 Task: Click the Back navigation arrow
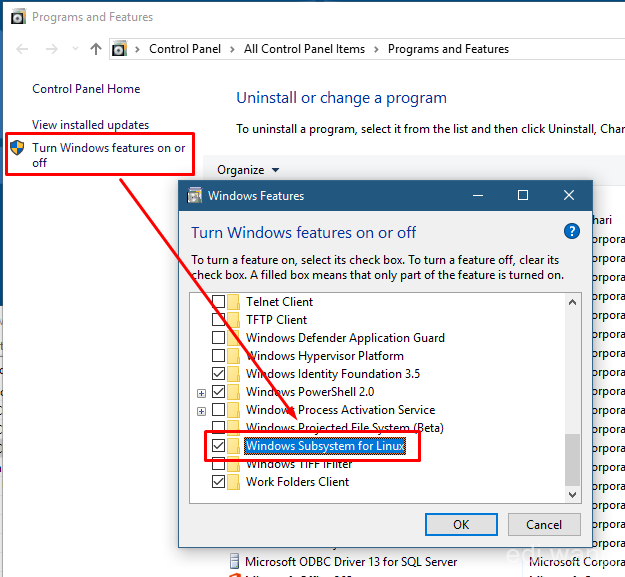click(22, 49)
